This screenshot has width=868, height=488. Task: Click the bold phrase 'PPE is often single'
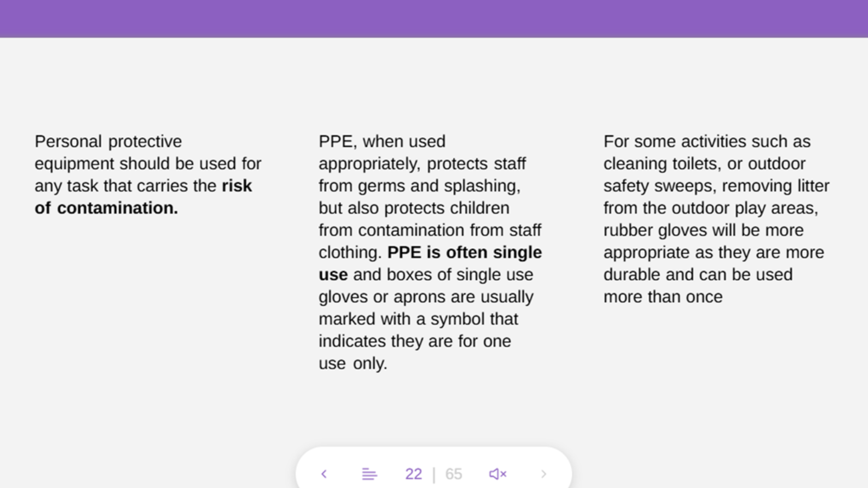click(x=464, y=252)
